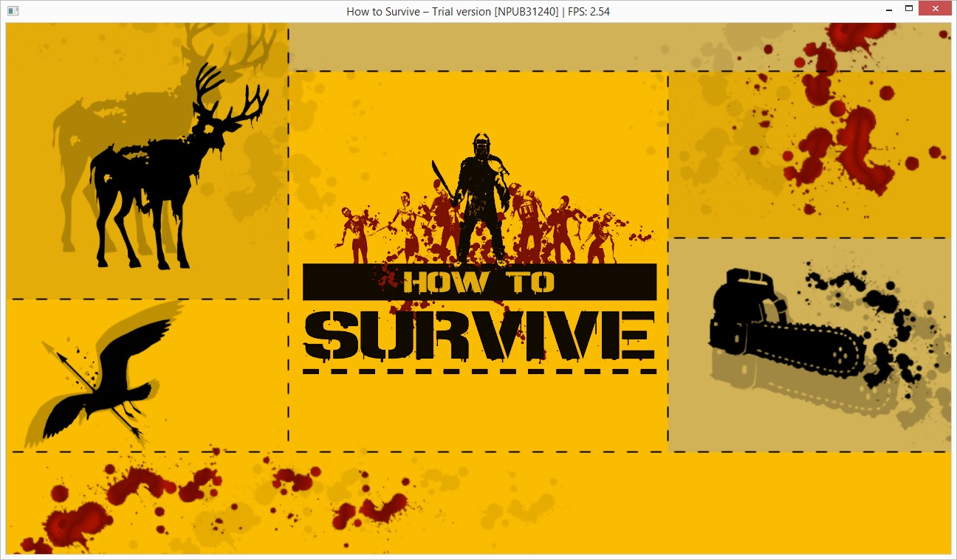The image size is (957, 560).
Task: Click the black chainsaw silhouette
Action: [775, 332]
